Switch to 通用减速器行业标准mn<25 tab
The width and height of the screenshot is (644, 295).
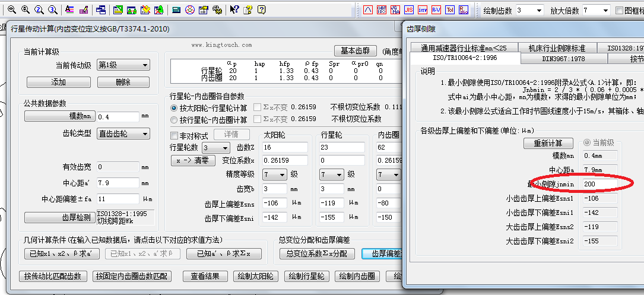(x=464, y=47)
